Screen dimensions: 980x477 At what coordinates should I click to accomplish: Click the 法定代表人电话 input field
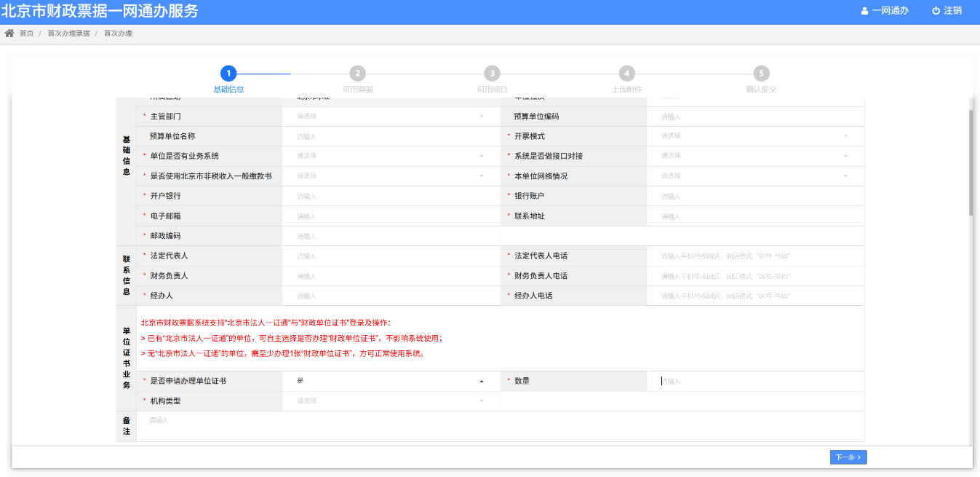pos(754,256)
